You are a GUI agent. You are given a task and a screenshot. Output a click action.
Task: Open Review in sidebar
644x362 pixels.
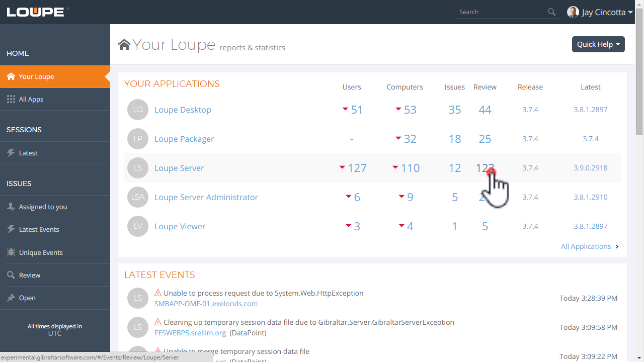pyautogui.click(x=55, y=275)
